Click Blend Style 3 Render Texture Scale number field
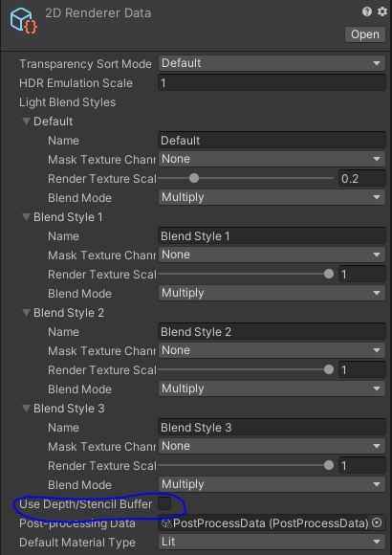 pyautogui.click(x=362, y=465)
